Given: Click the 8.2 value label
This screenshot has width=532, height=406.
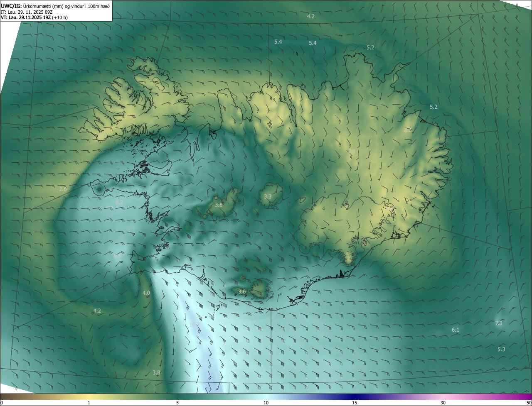Looking at the screenshot, I should 119,202.
